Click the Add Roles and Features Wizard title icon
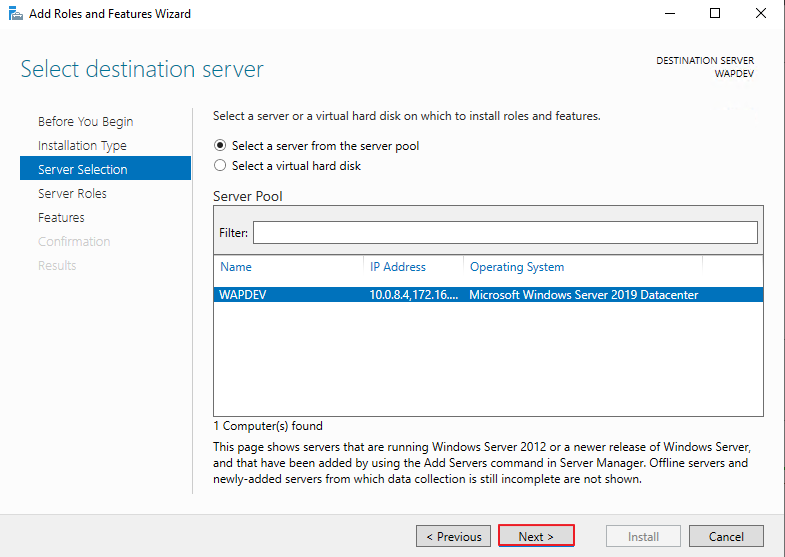Screen dimensions: 785x557 pos(16,14)
